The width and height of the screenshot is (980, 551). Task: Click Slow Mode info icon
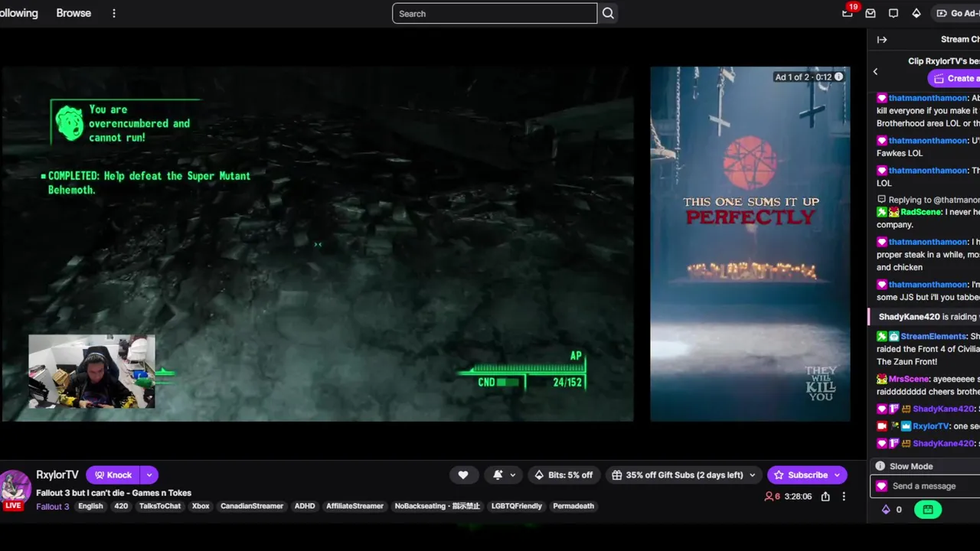(880, 466)
